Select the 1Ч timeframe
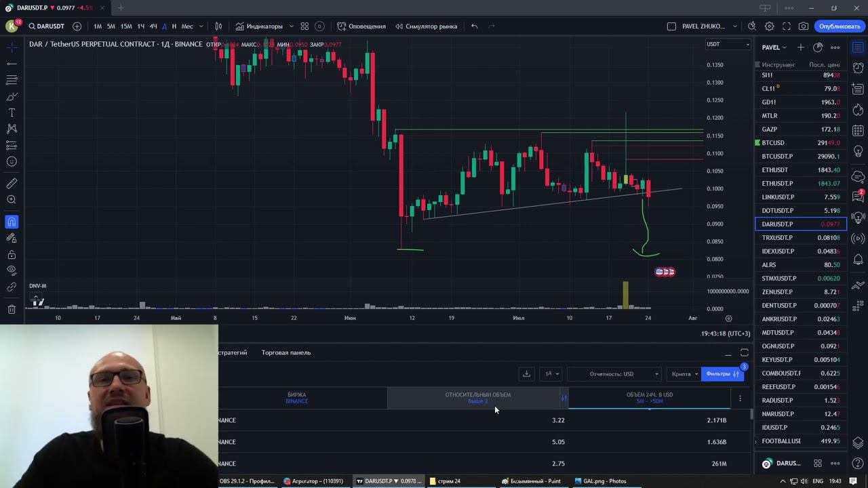 tap(140, 26)
